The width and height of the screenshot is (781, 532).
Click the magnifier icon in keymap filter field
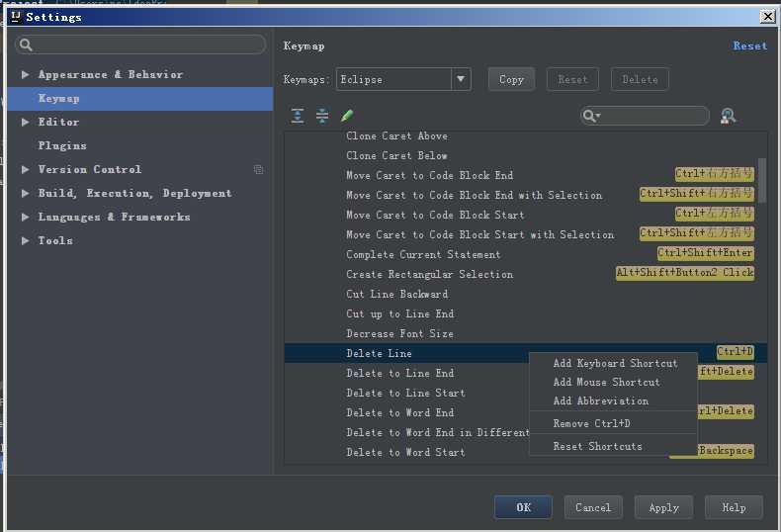(591, 116)
